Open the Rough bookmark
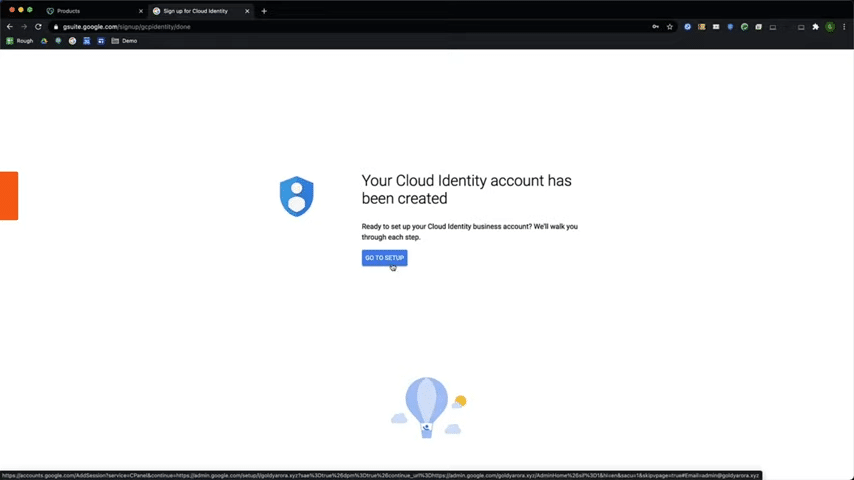This screenshot has width=854, height=480. pos(20,41)
